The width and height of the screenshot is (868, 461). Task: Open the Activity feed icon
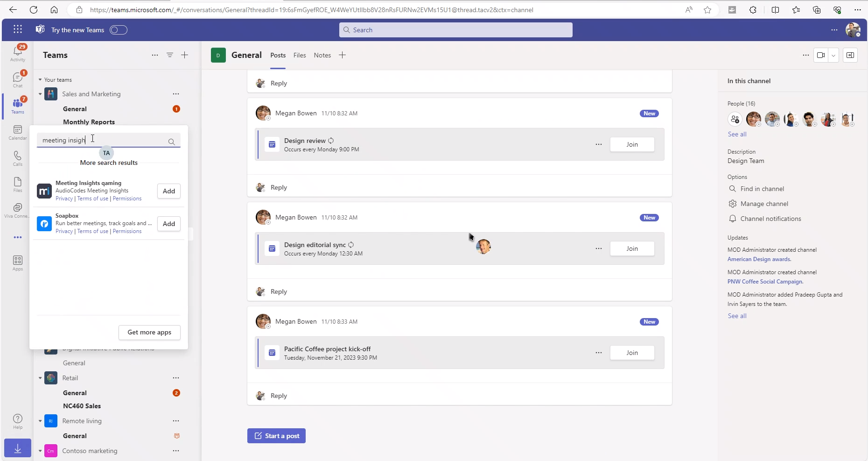[x=18, y=52]
